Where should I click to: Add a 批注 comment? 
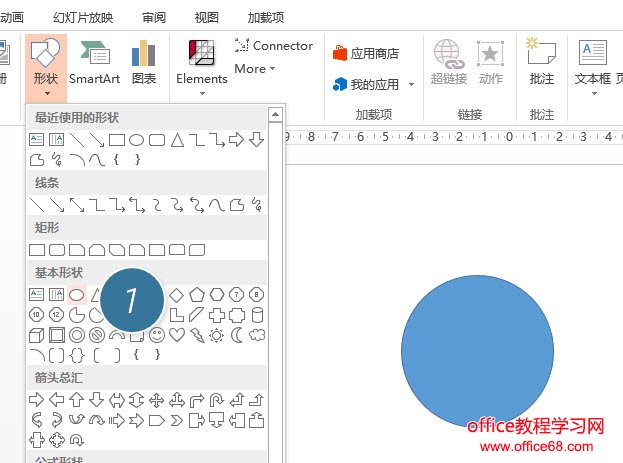[x=542, y=63]
